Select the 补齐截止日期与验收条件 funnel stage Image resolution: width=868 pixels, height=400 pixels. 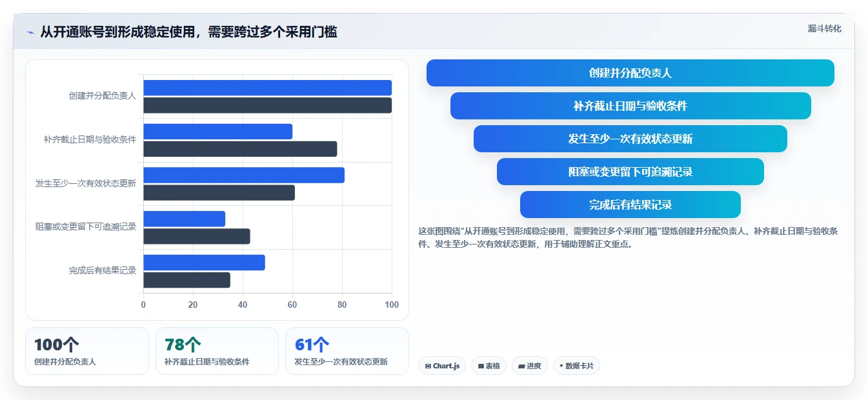pyautogui.click(x=630, y=106)
